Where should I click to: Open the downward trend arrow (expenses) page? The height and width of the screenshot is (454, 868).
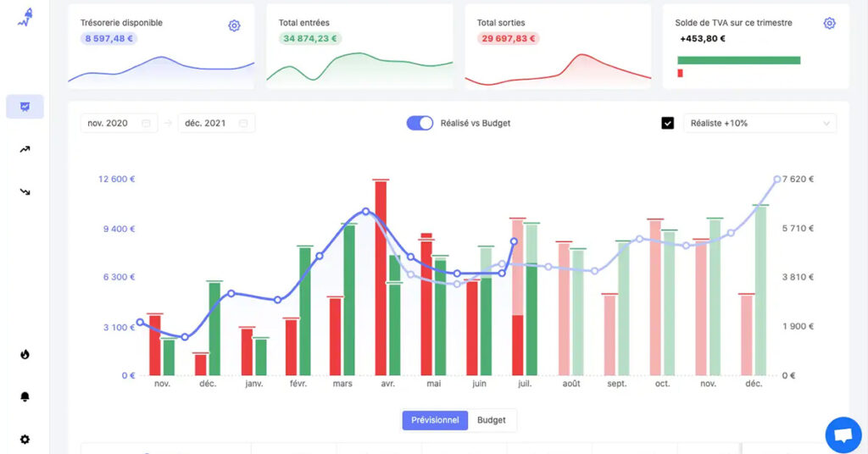(25, 192)
